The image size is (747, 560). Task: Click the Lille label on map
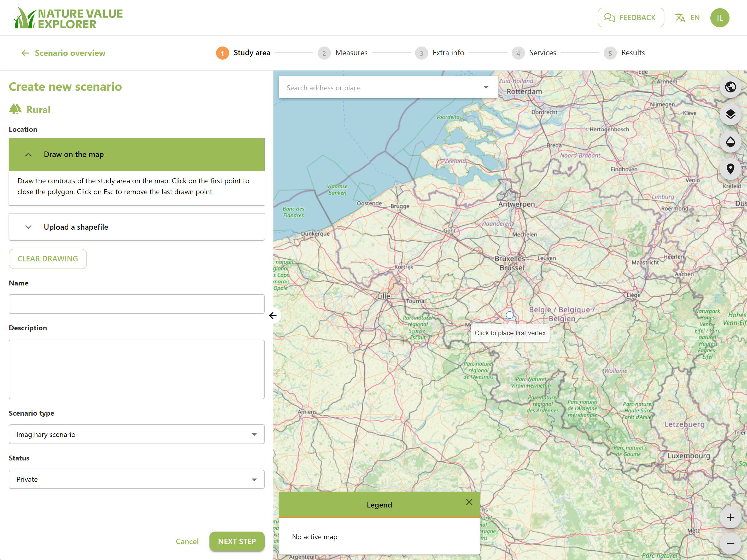point(384,296)
